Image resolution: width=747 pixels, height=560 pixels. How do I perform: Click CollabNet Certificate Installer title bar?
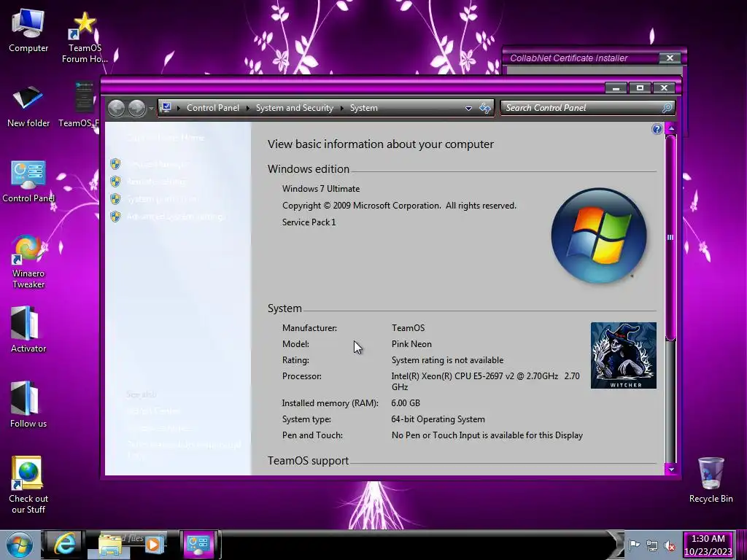(x=581, y=58)
